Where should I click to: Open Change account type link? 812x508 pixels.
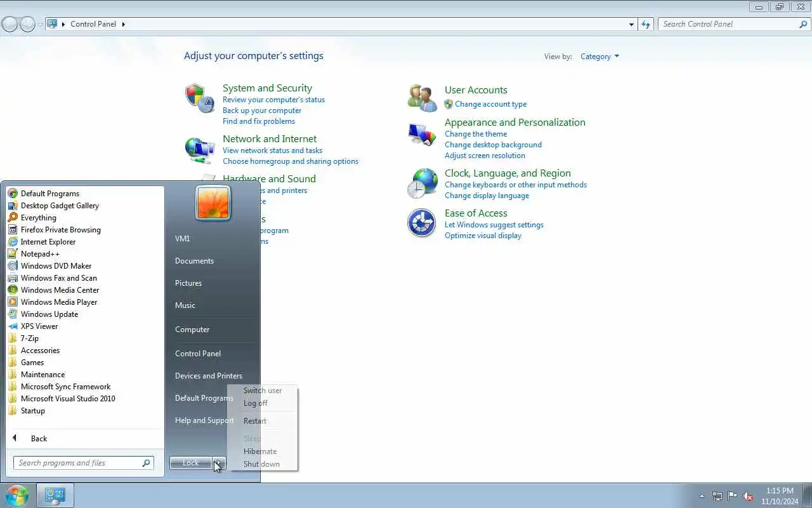click(490, 104)
